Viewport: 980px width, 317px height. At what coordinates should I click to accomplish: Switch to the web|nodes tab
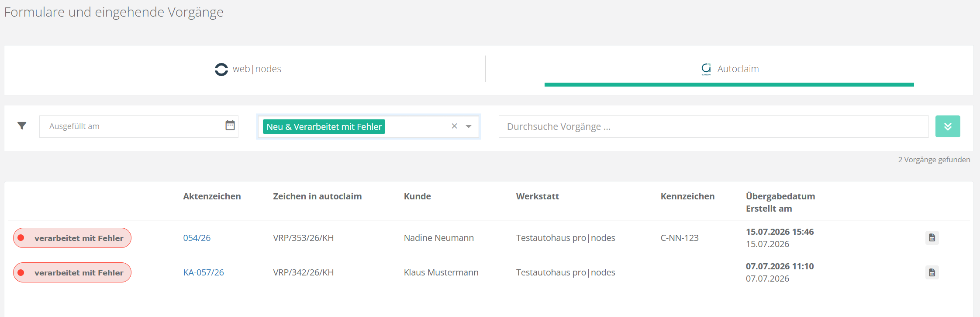coord(248,69)
